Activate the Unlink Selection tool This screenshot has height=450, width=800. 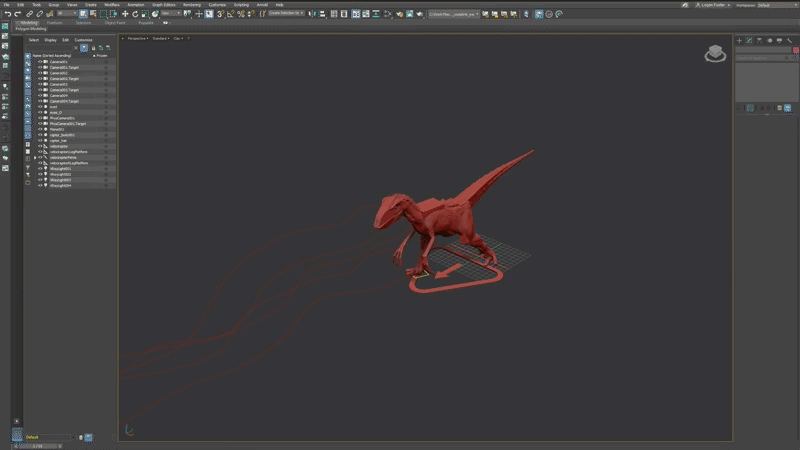pyautogui.click(x=40, y=14)
